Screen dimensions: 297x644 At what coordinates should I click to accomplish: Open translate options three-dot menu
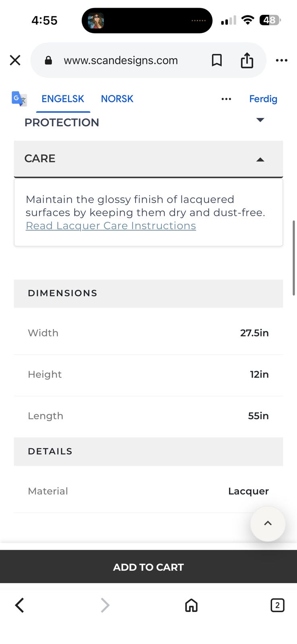tap(226, 99)
